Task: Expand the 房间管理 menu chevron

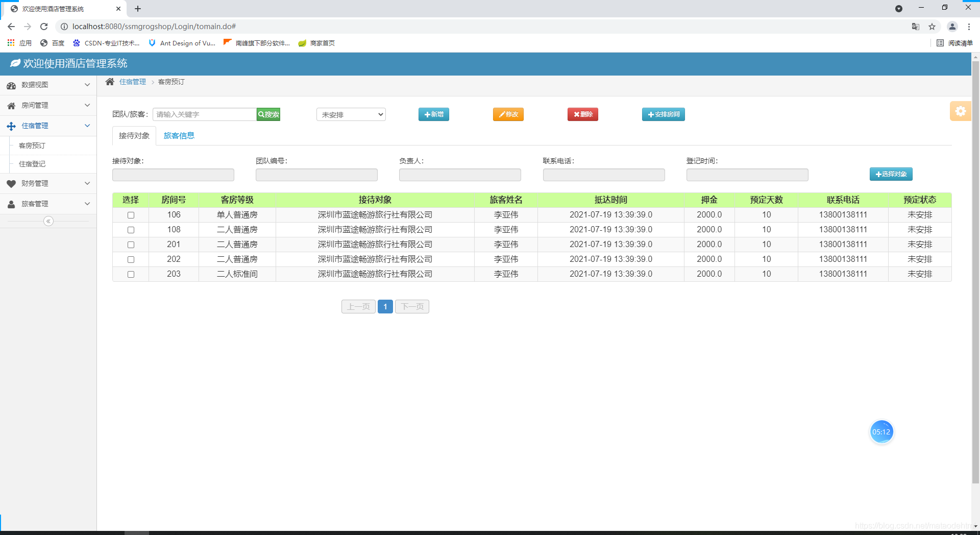Action: tap(87, 105)
